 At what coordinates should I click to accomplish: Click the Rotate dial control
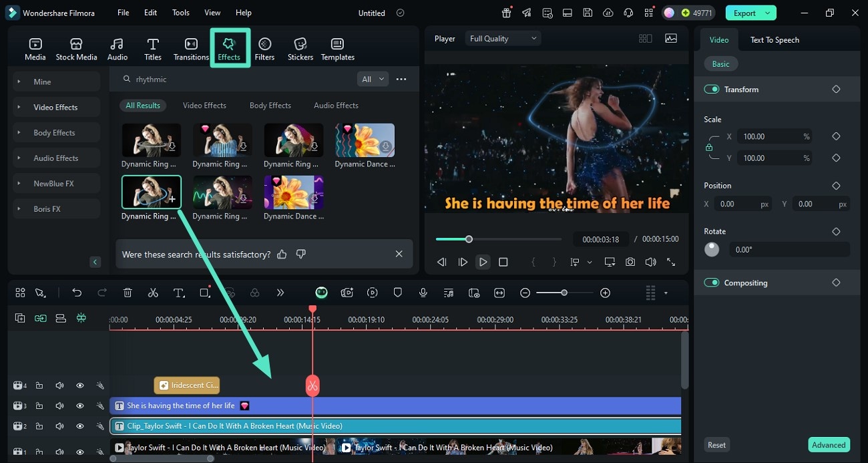(x=712, y=249)
